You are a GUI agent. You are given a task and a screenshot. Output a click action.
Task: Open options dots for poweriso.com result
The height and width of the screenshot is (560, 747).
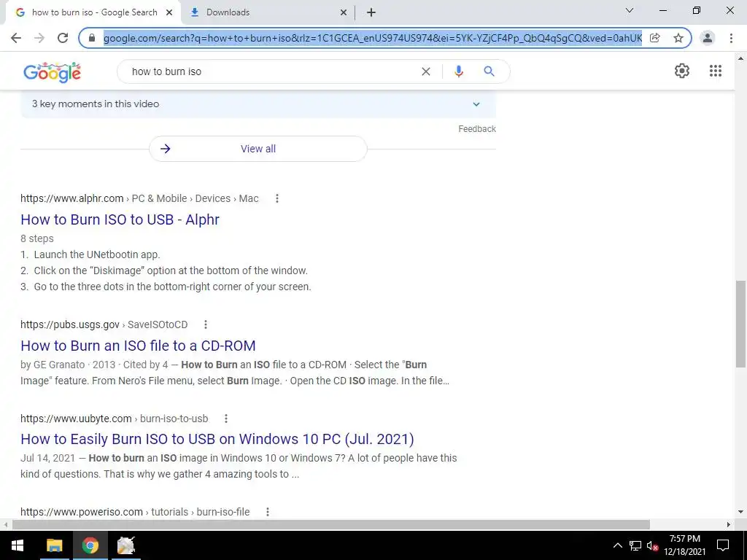pyautogui.click(x=267, y=512)
